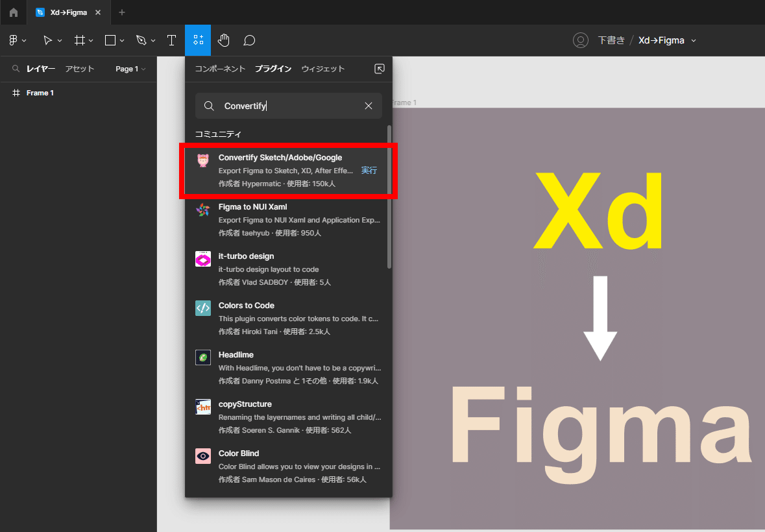This screenshot has height=532, width=765.
Task: Pop out the plugin panel into a window
Action: click(x=380, y=69)
